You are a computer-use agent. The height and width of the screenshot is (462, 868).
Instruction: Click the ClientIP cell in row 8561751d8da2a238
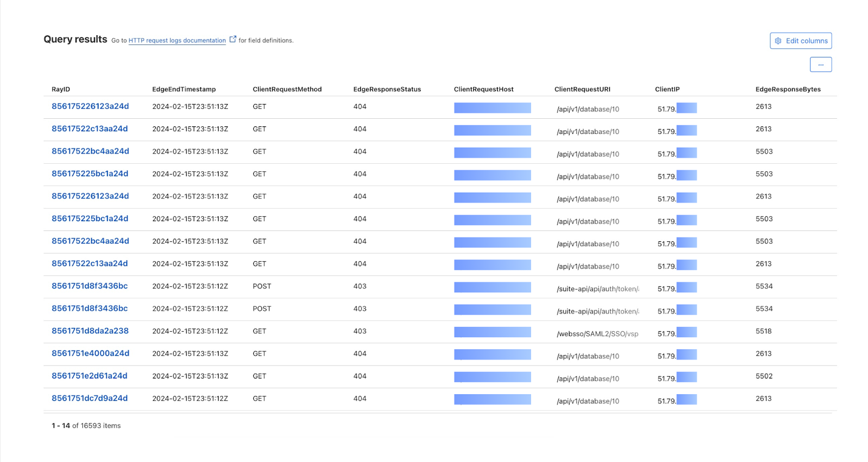click(677, 333)
